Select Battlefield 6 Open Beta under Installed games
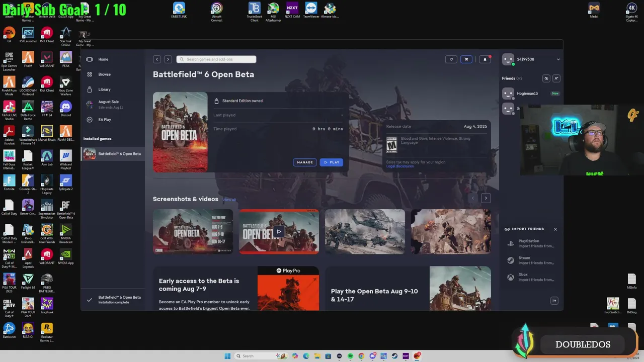 pos(113,154)
